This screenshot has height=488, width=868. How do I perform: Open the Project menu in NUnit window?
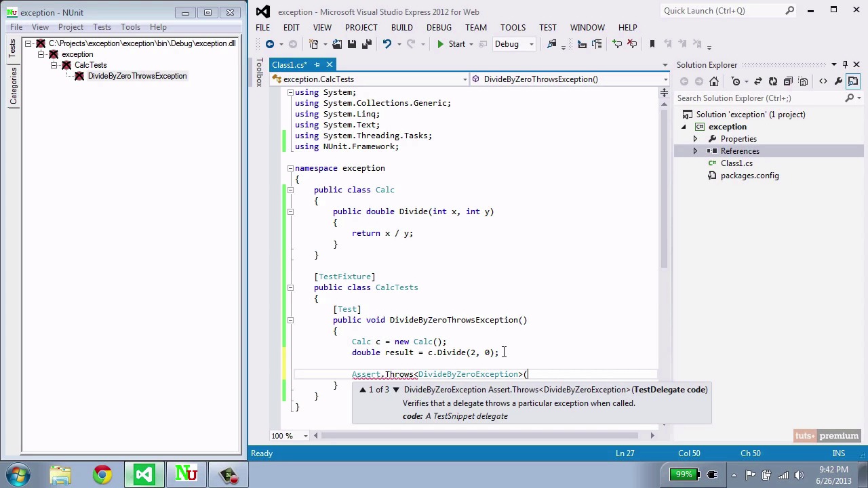[71, 27]
